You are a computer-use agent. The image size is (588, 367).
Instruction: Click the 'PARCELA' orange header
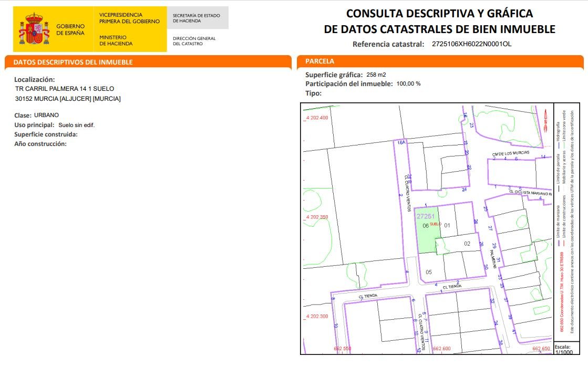[440, 61]
